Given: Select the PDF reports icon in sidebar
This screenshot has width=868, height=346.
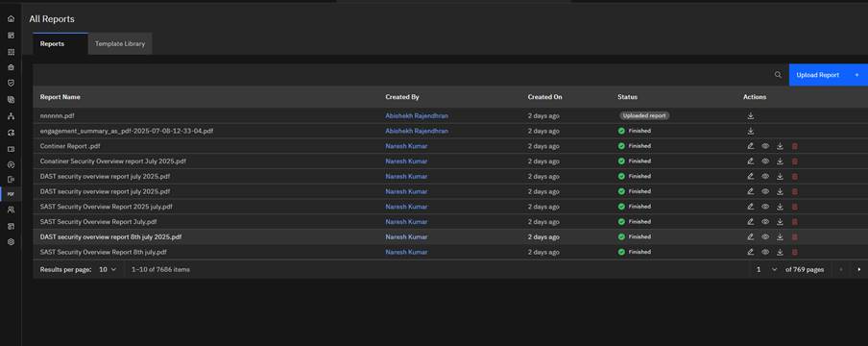Looking at the screenshot, I should point(12,194).
